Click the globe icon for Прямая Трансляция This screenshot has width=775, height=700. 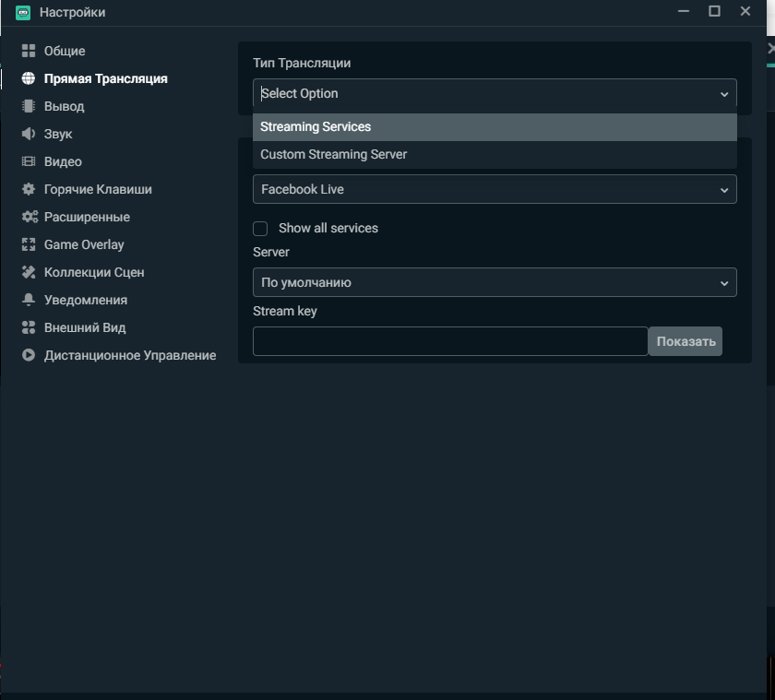(28, 78)
